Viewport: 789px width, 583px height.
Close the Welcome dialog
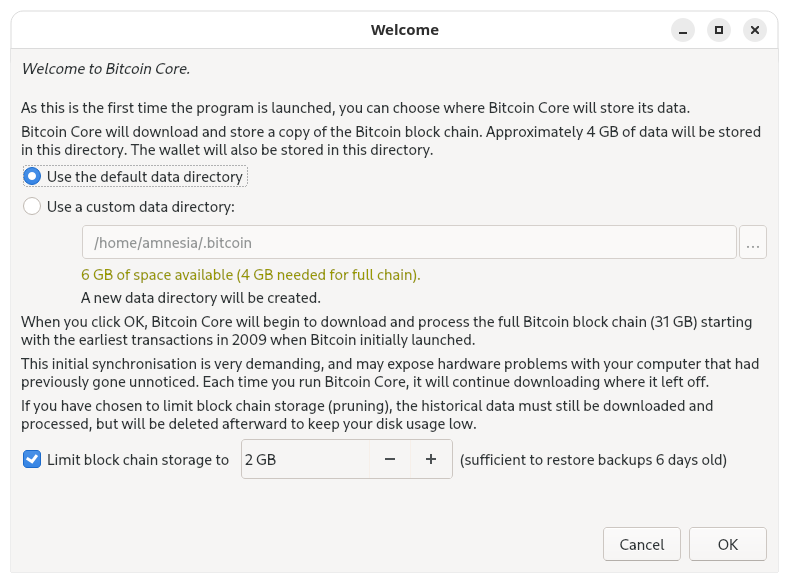point(755,30)
